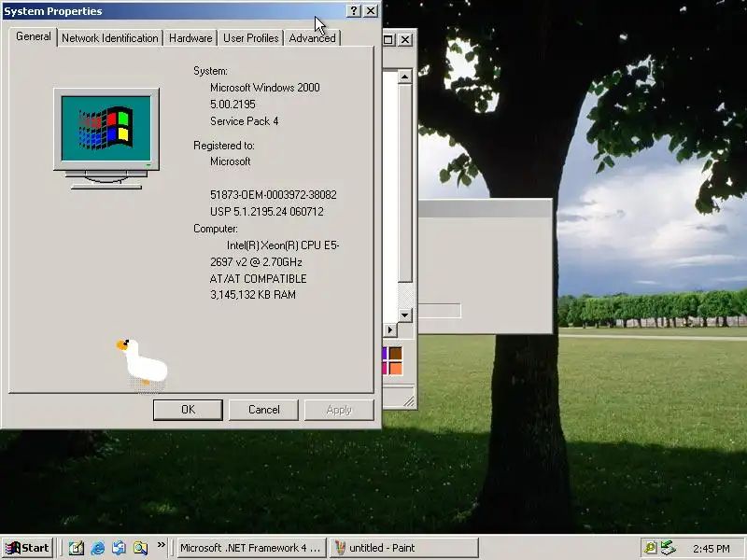Open the Advanced tab
This screenshot has height=560, width=747.
pyautogui.click(x=312, y=38)
